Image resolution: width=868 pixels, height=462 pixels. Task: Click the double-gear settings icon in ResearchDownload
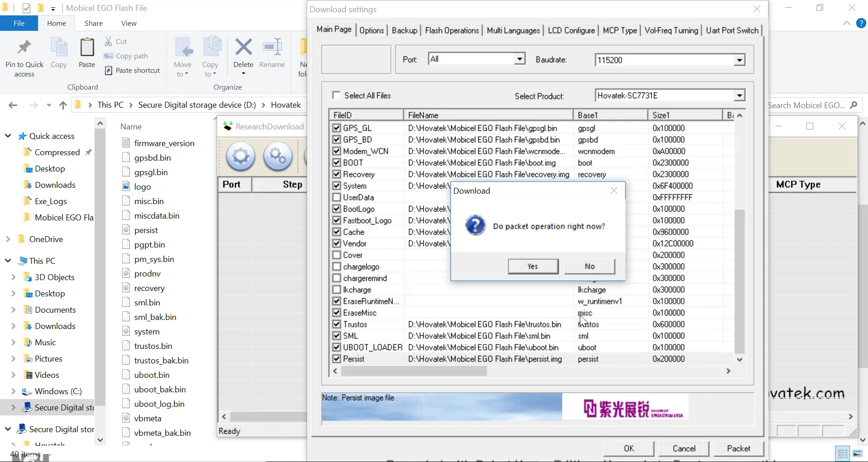[278, 157]
